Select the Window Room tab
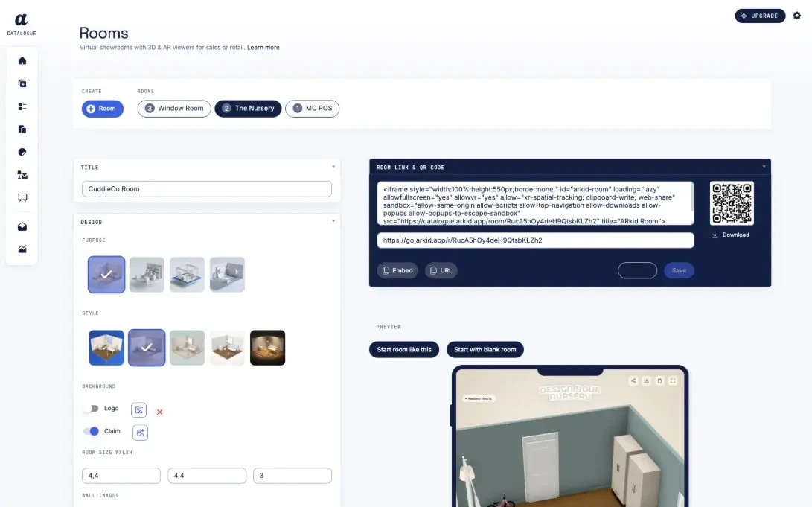 point(174,108)
